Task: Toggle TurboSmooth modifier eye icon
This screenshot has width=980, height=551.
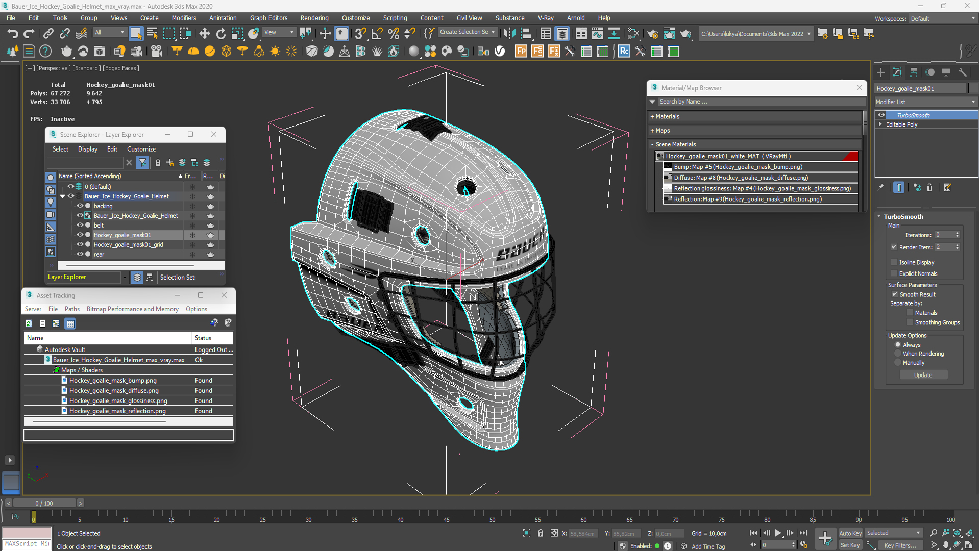Action: (x=881, y=115)
